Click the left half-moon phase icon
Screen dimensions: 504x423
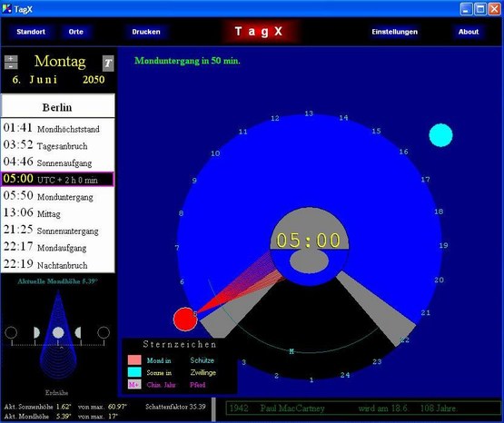coord(36,332)
